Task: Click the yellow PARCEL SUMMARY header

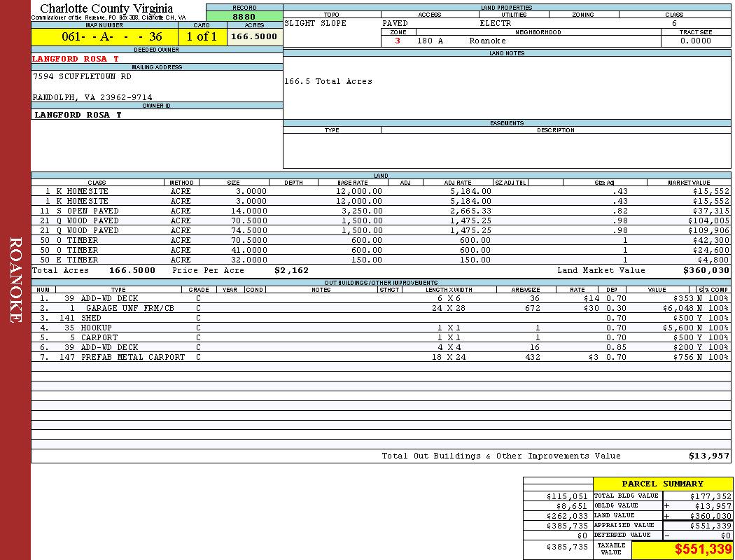Action: 662,484
